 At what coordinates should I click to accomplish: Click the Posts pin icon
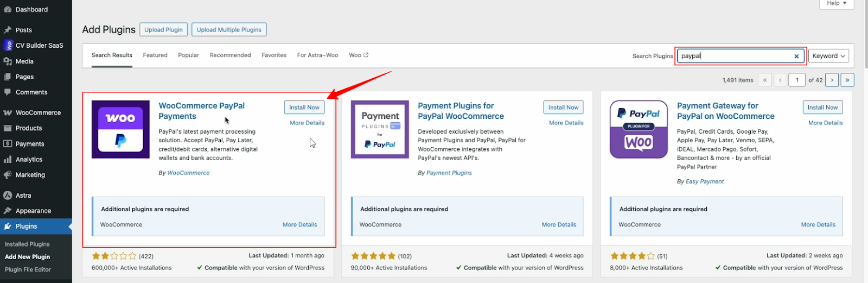[x=8, y=30]
